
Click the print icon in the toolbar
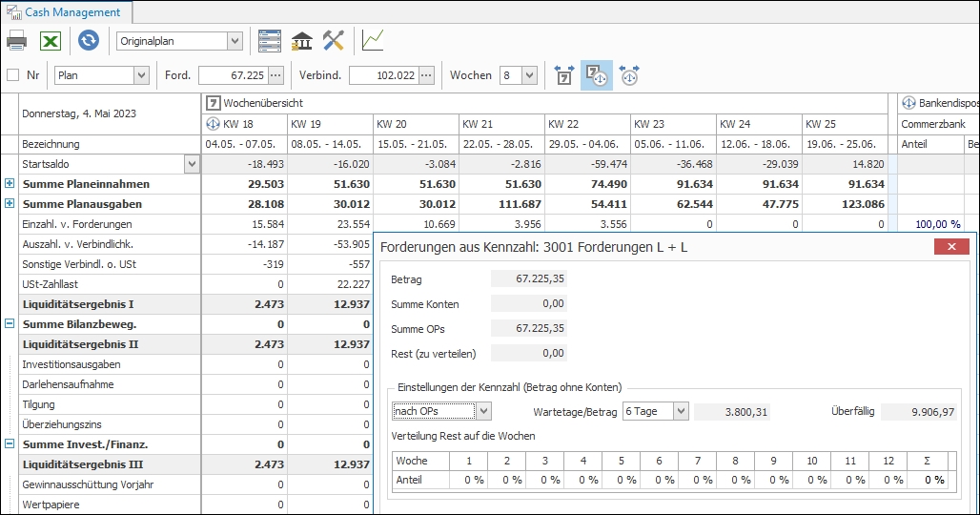coord(16,41)
